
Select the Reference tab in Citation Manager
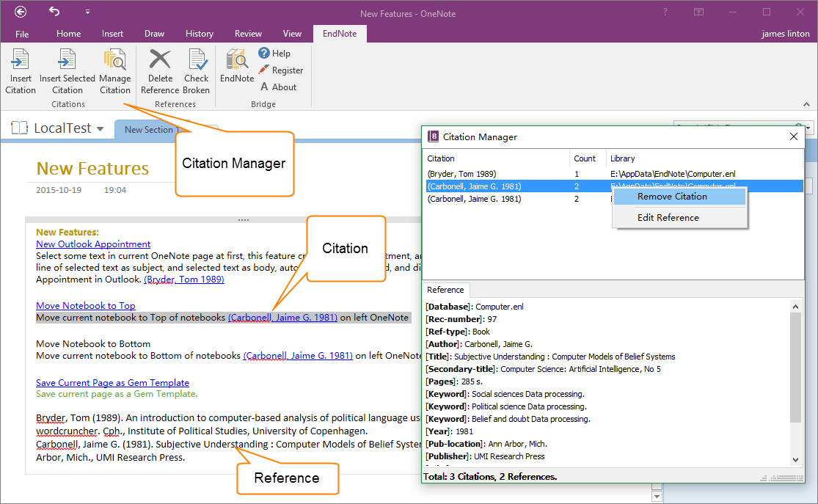pos(445,290)
